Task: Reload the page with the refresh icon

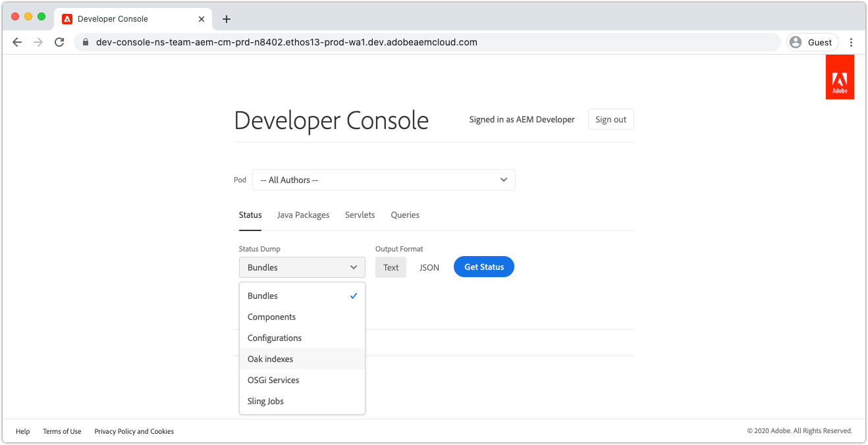Action: 59,42
